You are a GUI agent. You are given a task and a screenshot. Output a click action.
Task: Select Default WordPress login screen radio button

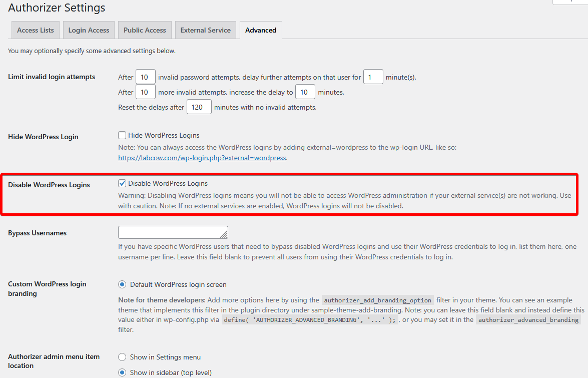point(122,284)
